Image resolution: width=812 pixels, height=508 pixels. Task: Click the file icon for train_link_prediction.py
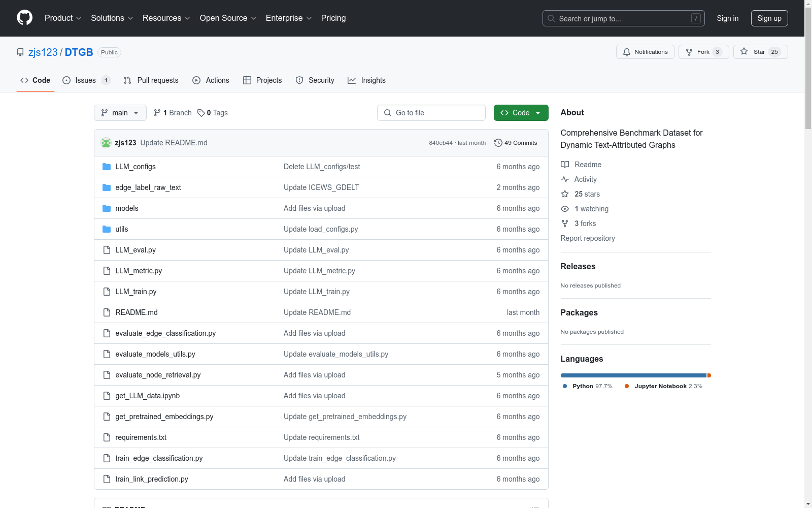click(107, 479)
